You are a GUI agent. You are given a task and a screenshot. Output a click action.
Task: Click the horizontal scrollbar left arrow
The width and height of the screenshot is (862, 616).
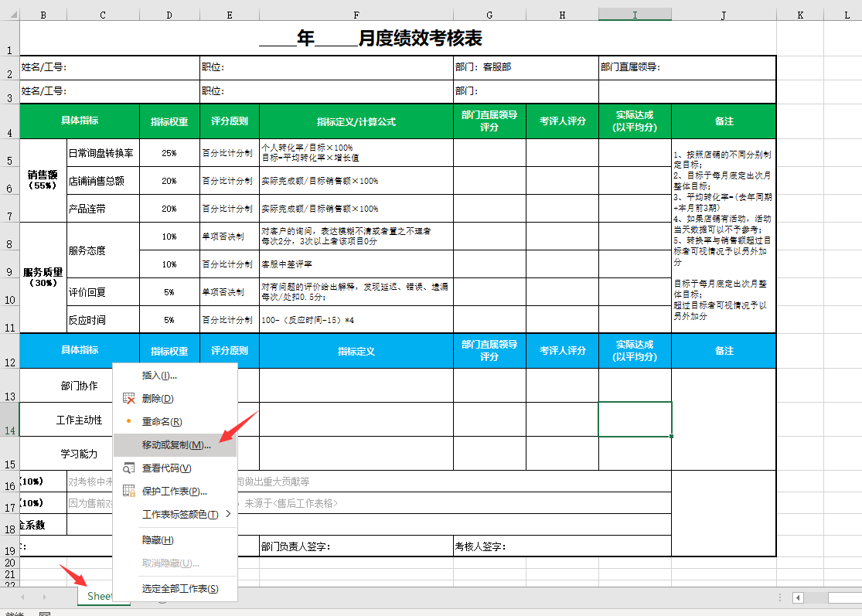[799, 597]
